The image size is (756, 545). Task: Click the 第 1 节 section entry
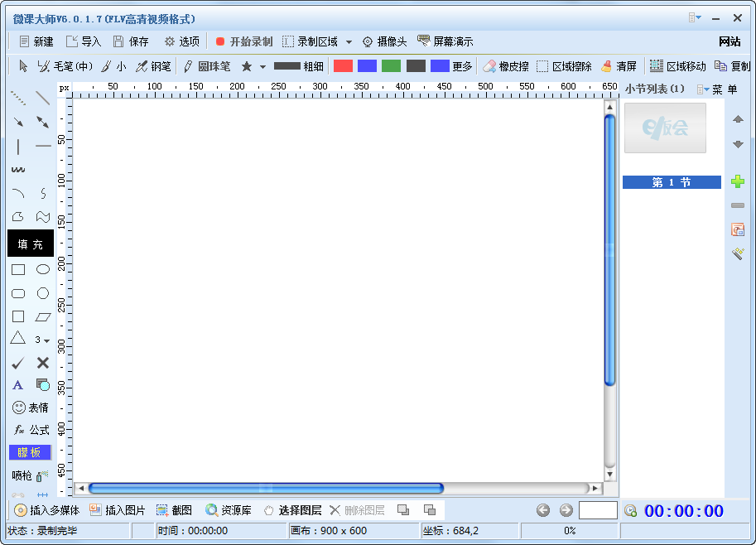[671, 182]
